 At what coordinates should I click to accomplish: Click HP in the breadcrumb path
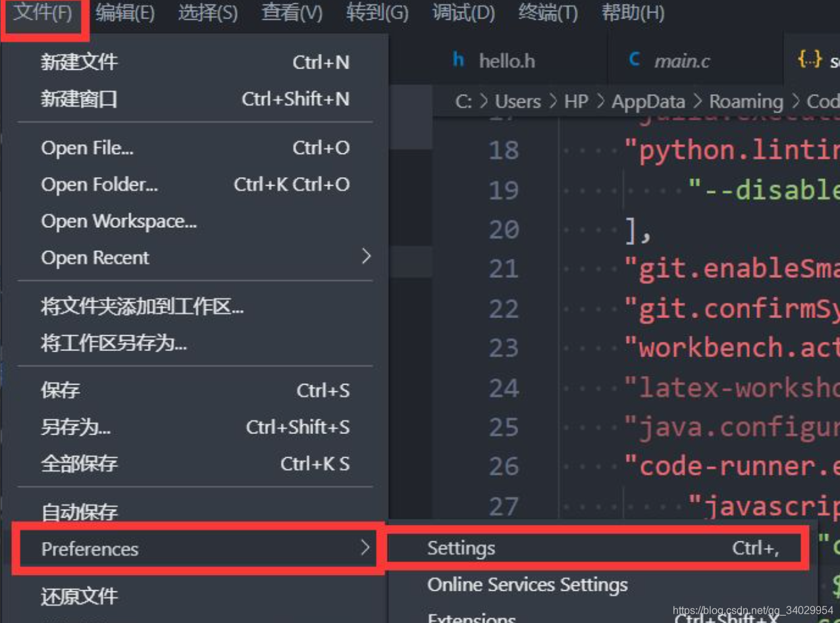(575, 101)
